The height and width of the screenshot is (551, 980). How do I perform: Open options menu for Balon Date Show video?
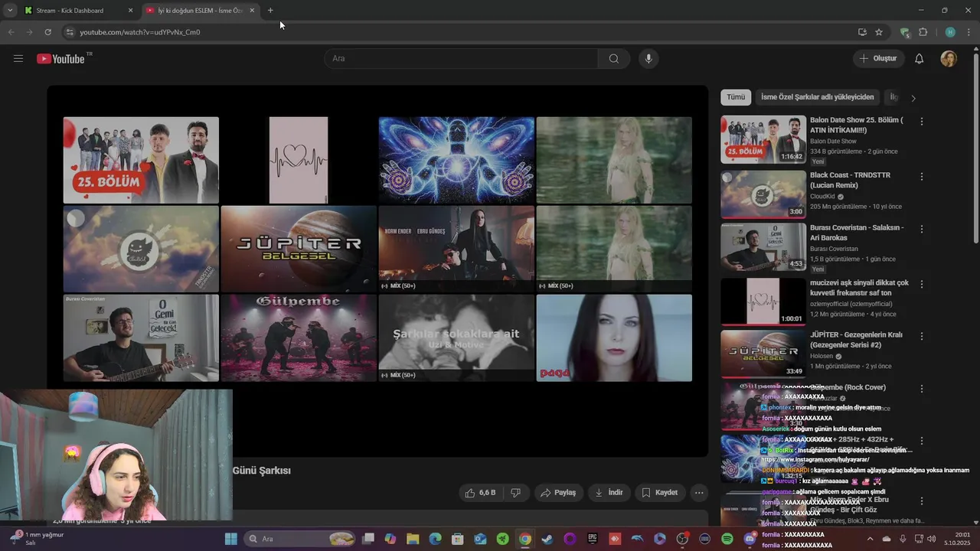[922, 122]
